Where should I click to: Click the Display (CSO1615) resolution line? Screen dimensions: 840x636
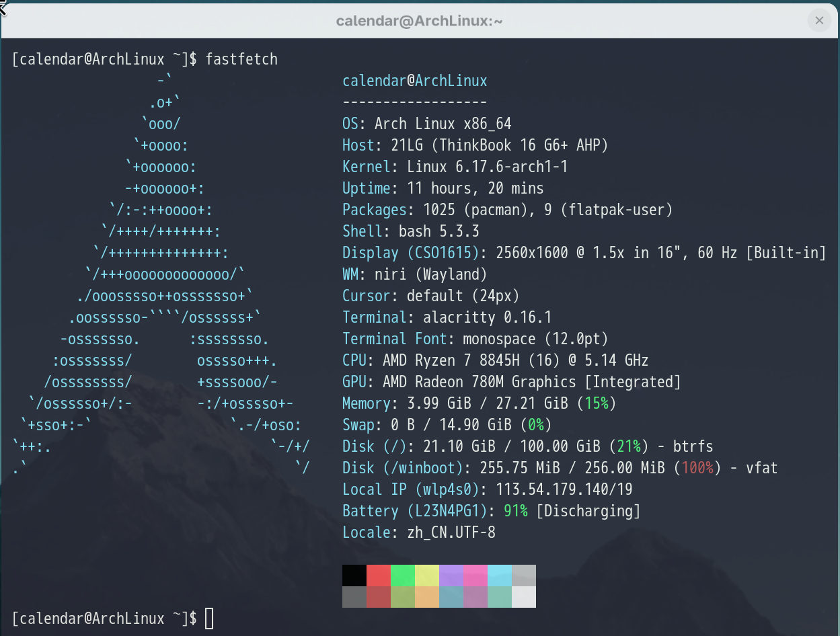tap(584, 253)
